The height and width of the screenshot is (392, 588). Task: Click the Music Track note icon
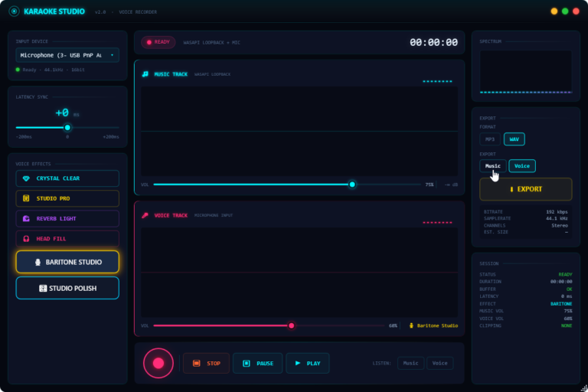click(145, 74)
